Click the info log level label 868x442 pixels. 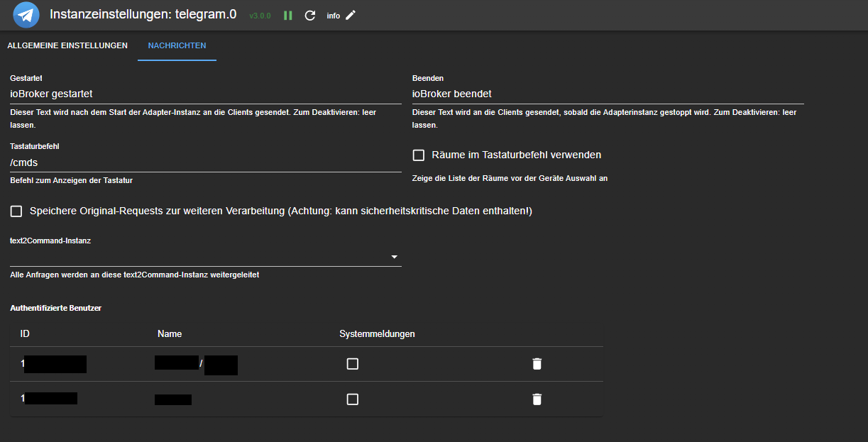(334, 16)
